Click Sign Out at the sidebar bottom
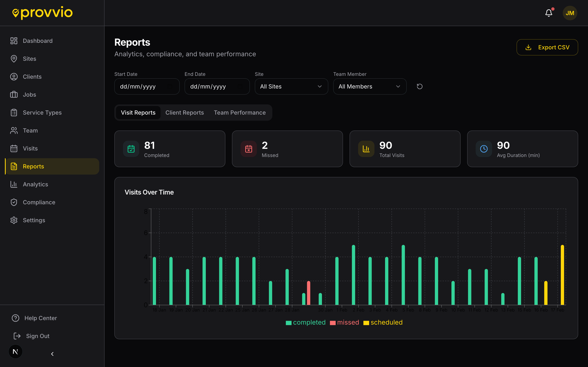 [37, 336]
